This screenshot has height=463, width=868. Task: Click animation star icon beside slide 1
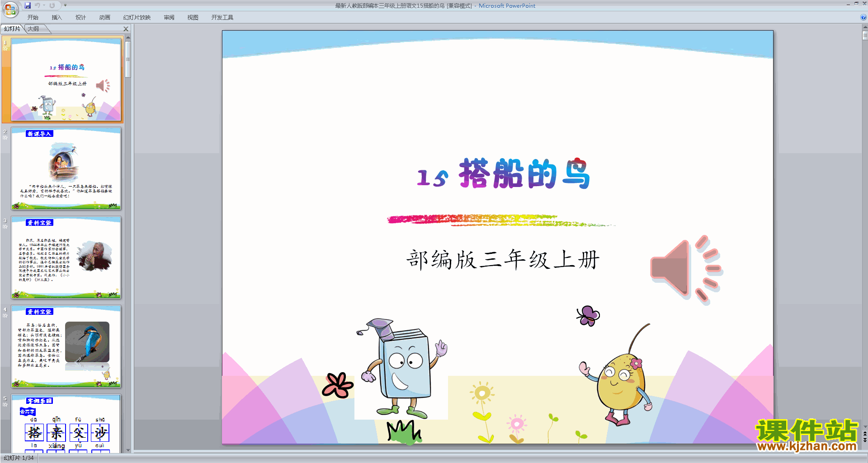(5, 48)
